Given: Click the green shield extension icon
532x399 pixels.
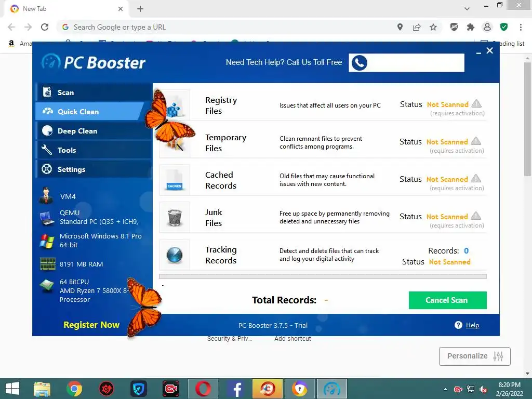Looking at the screenshot, I should pos(504,27).
